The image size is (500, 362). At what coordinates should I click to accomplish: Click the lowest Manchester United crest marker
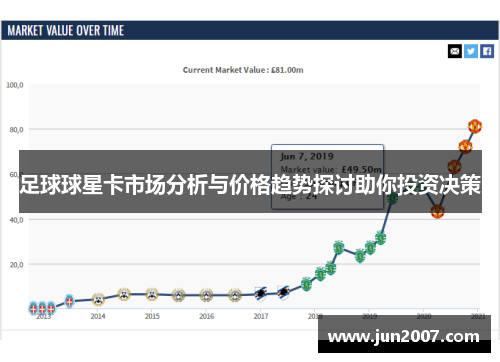[x=437, y=211]
